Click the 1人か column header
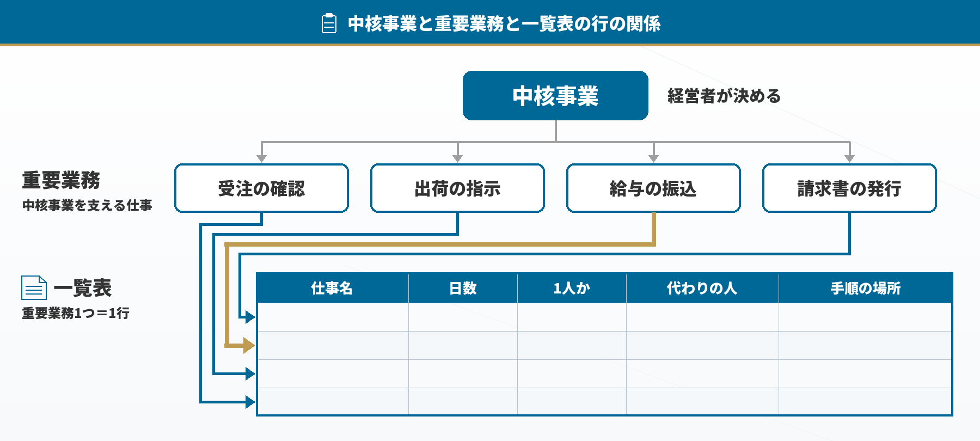The height and width of the screenshot is (441, 980). pyautogui.click(x=572, y=288)
